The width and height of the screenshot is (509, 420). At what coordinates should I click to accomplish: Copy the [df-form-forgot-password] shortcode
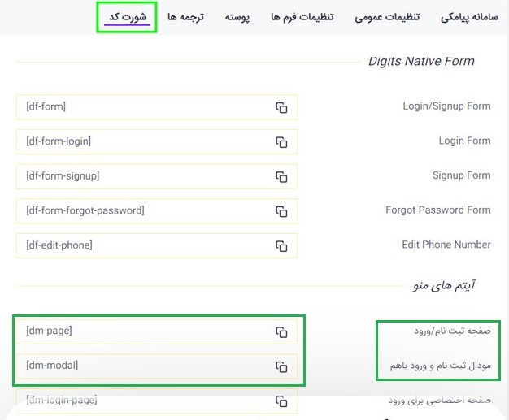click(281, 211)
